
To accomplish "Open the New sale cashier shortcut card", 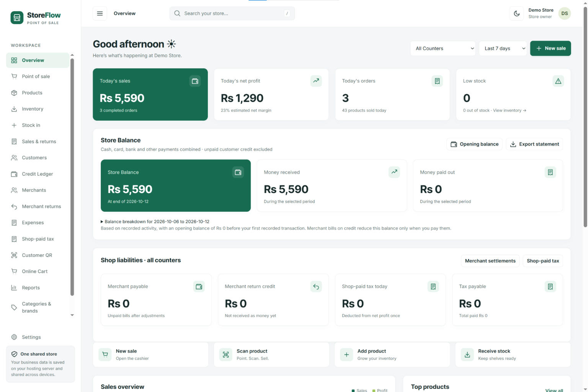I will (151, 354).
